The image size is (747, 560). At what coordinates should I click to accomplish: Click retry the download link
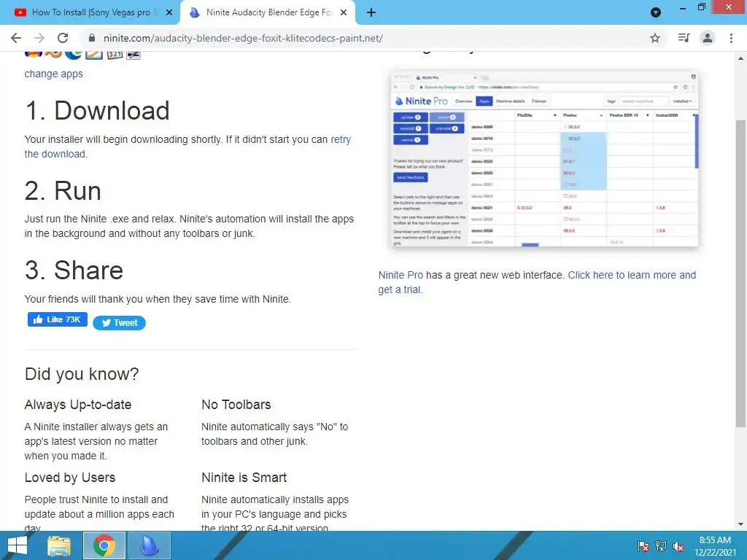(x=187, y=147)
